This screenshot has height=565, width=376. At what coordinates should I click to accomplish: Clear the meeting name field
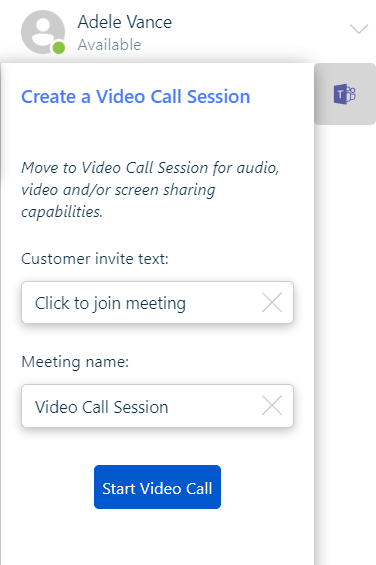point(272,406)
